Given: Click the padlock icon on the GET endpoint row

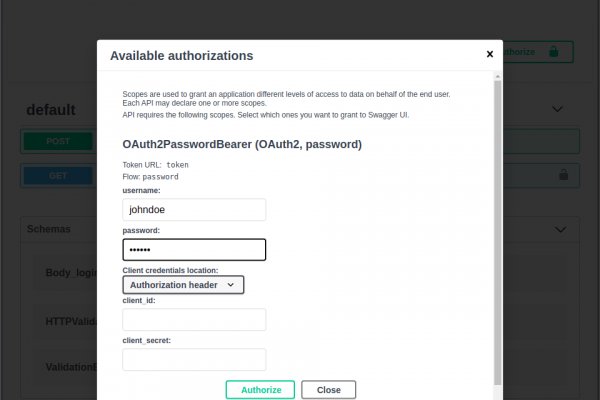Looking at the screenshot, I should [x=563, y=175].
